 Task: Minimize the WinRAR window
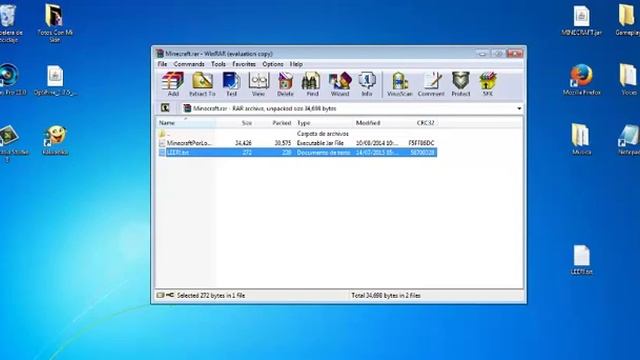coord(483,53)
